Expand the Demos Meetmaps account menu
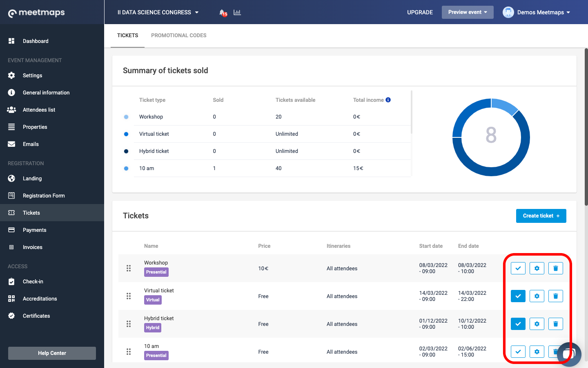The width and height of the screenshot is (588, 368). pos(537,12)
